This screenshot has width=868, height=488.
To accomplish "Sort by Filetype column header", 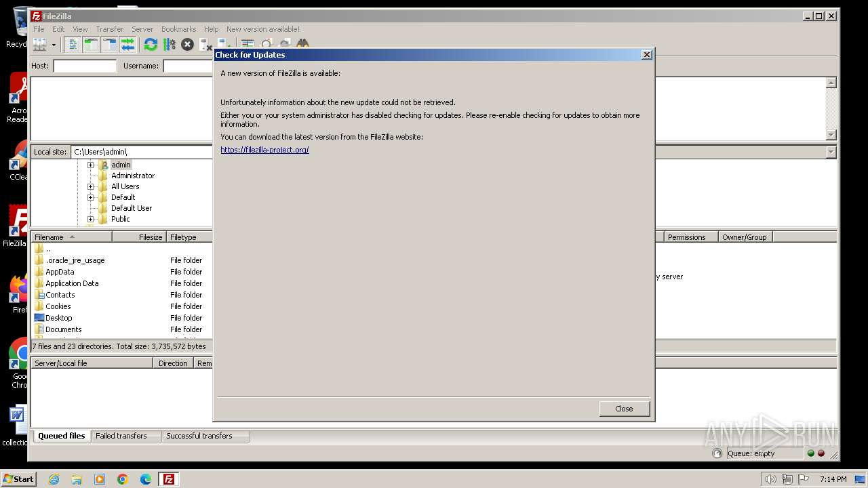I will coord(190,237).
